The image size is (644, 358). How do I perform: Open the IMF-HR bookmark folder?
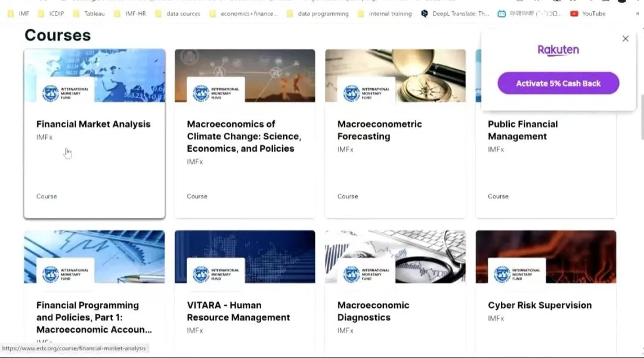tap(130, 14)
